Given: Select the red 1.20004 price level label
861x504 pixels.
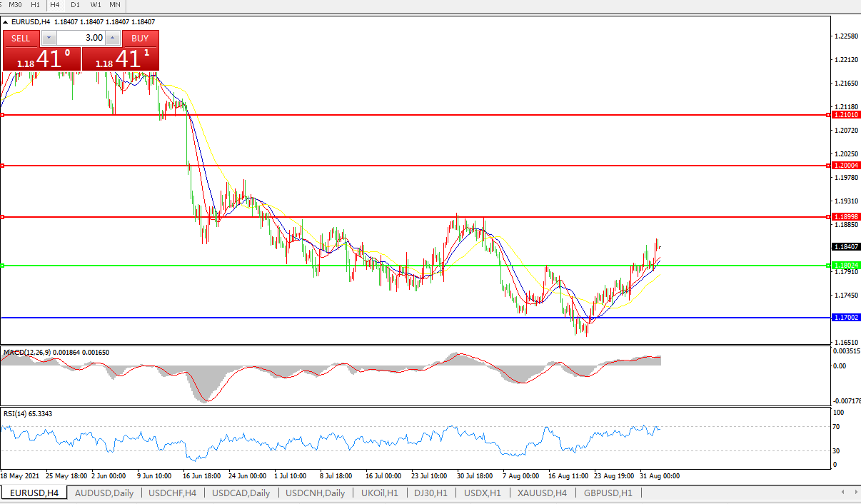Looking at the screenshot, I should point(845,166).
